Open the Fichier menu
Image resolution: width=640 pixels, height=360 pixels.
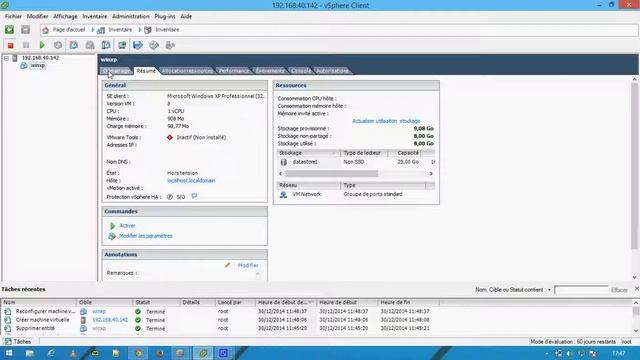click(x=13, y=16)
